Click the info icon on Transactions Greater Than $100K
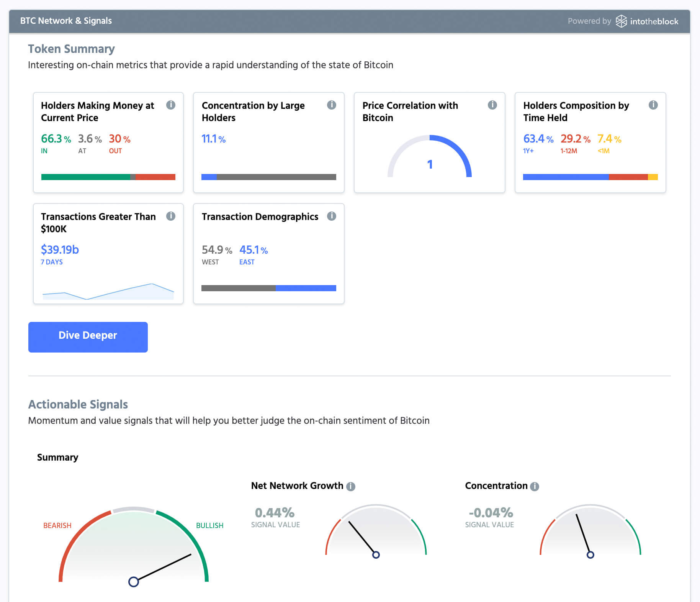The image size is (700, 602). 171,216
